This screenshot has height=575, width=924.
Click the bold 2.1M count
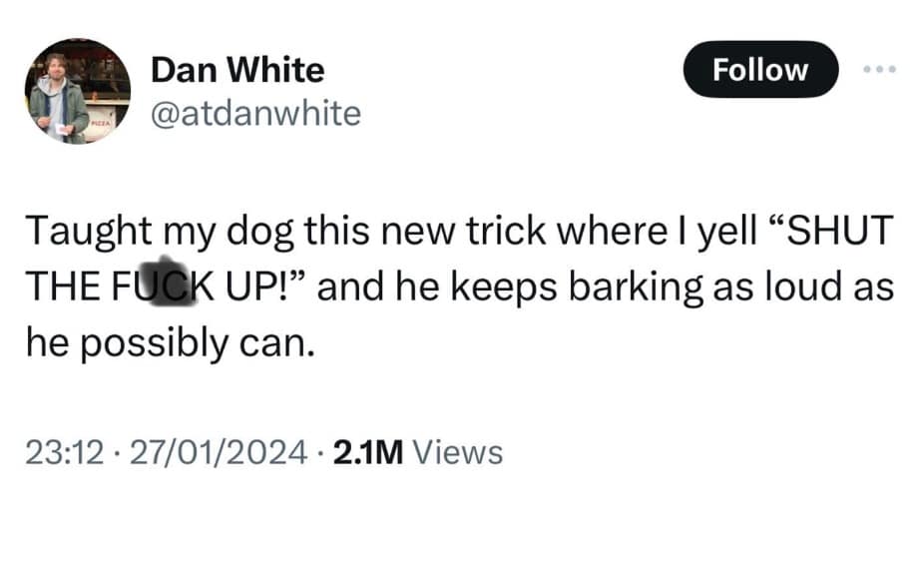point(367,452)
